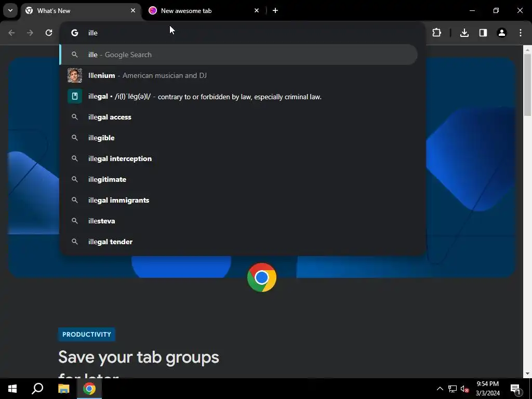Open a new tab with plus button

[x=275, y=11]
